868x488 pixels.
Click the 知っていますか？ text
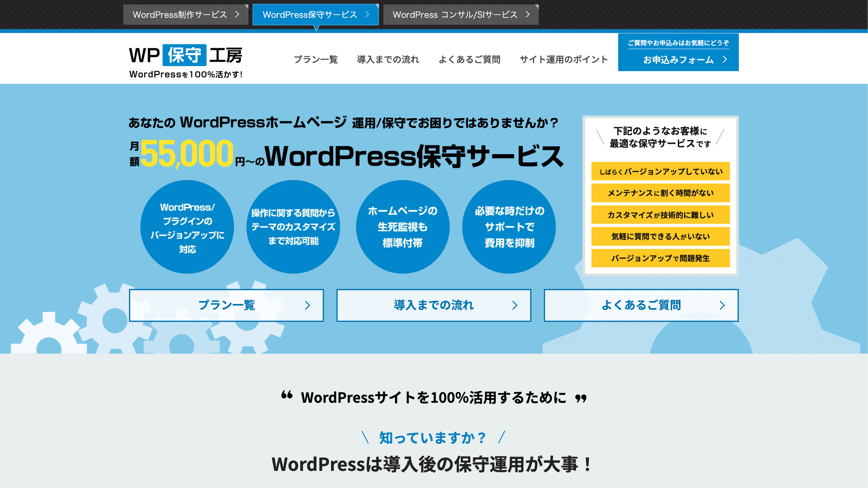tap(433, 438)
